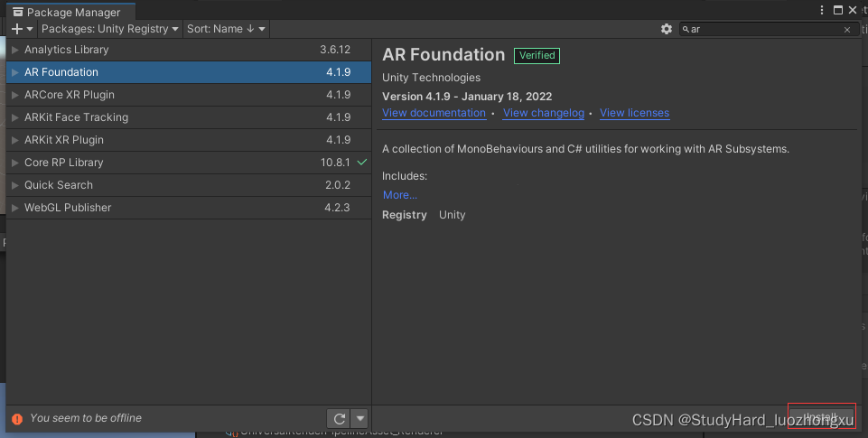Screen dimensions: 868x438
Task: Expand the WebGL Publisher versions
Action: click(x=15, y=209)
